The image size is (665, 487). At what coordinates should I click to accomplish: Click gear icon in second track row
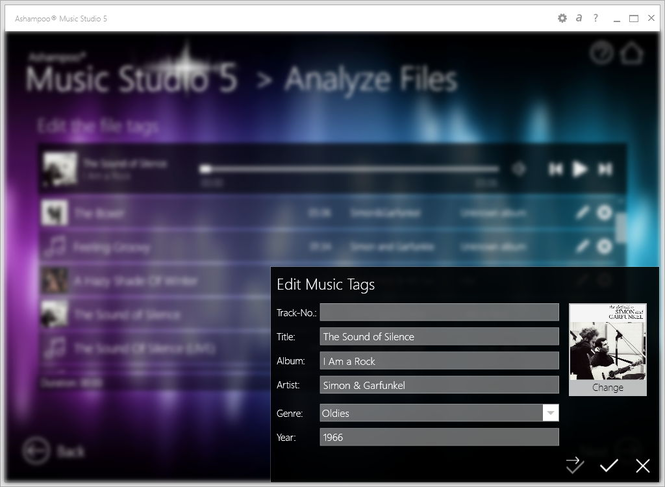tap(604, 246)
